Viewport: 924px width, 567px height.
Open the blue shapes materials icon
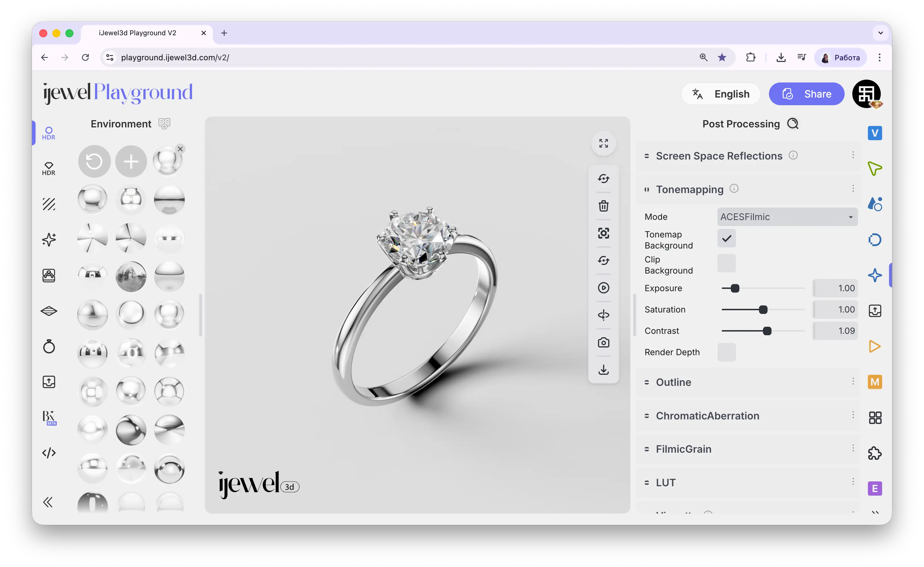tap(874, 204)
